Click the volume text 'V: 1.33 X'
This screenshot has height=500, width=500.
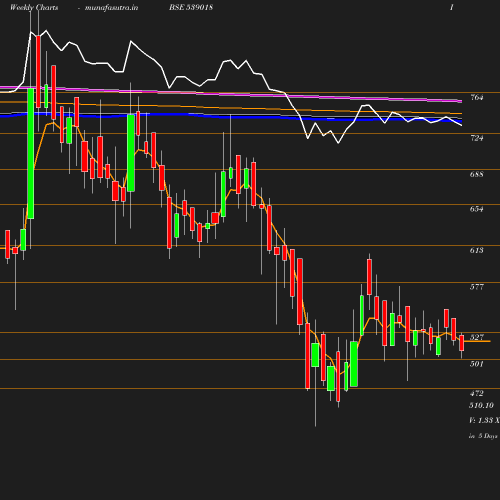484,420
